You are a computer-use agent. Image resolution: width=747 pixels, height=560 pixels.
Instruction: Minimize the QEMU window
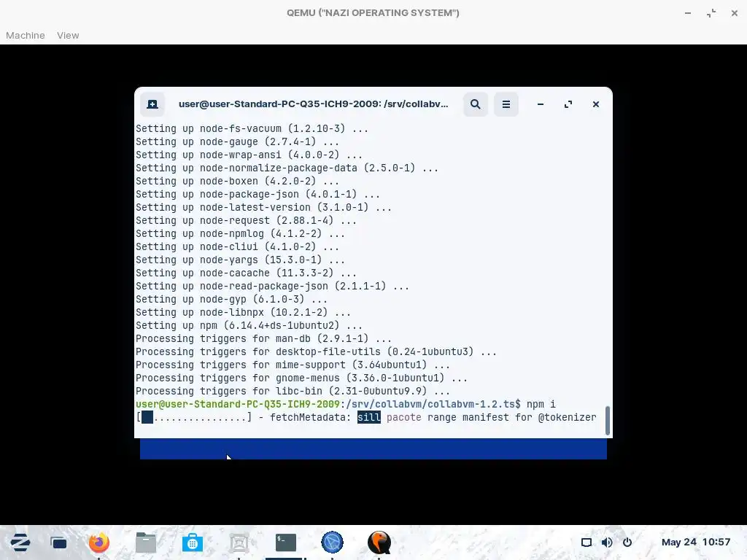pyautogui.click(x=688, y=13)
